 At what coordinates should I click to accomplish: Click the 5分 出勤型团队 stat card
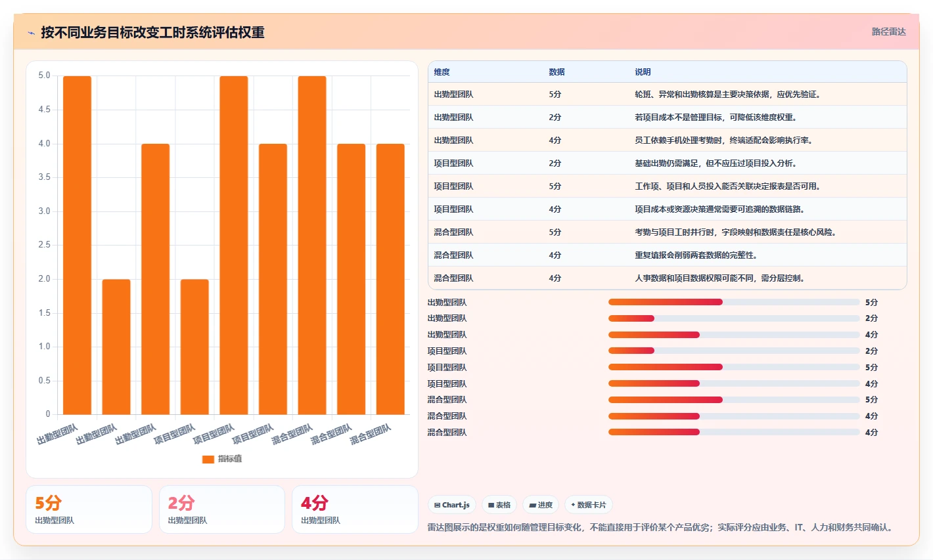[x=89, y=509]
